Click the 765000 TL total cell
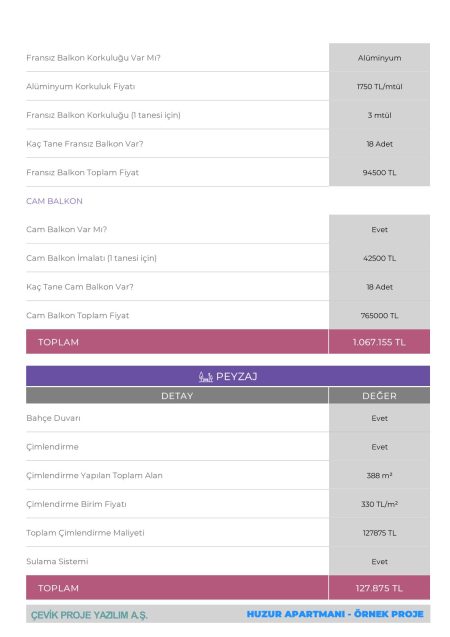Image resolution: width=450 pixels, height=637 pixels. click(x=379, y=315)
